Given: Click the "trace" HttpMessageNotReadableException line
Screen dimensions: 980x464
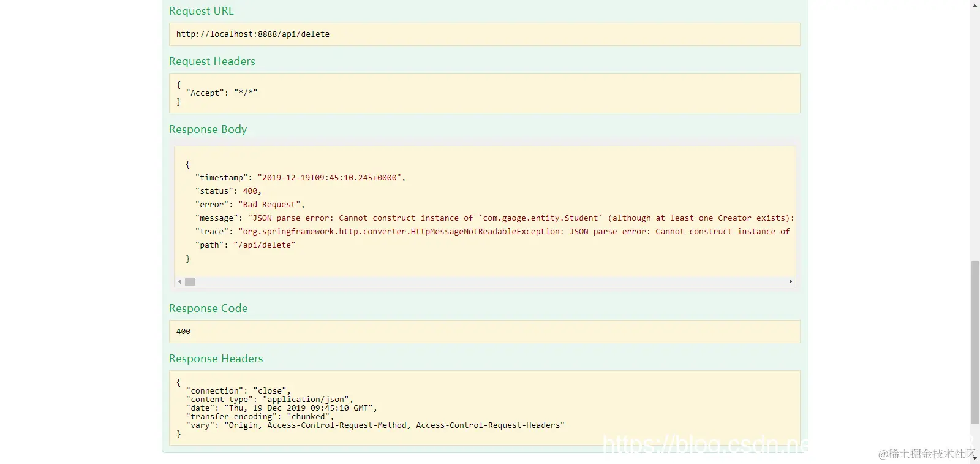Looking at the screenshot, I should pos(493,232).
